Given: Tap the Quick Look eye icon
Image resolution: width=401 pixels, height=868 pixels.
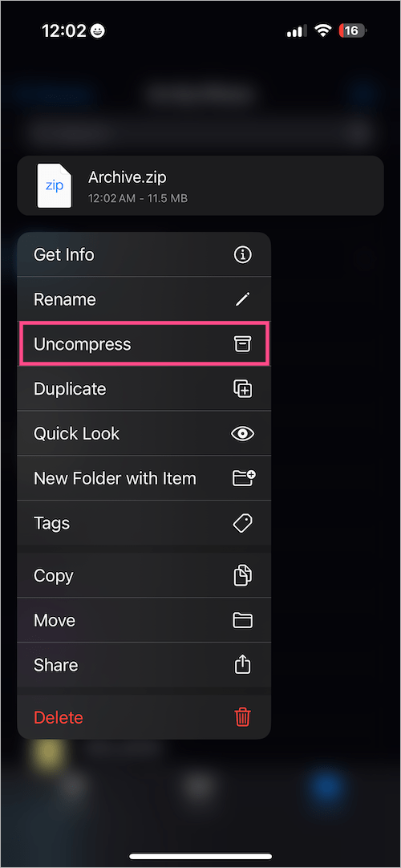Looking at the screenshot, I should [242, 433].
